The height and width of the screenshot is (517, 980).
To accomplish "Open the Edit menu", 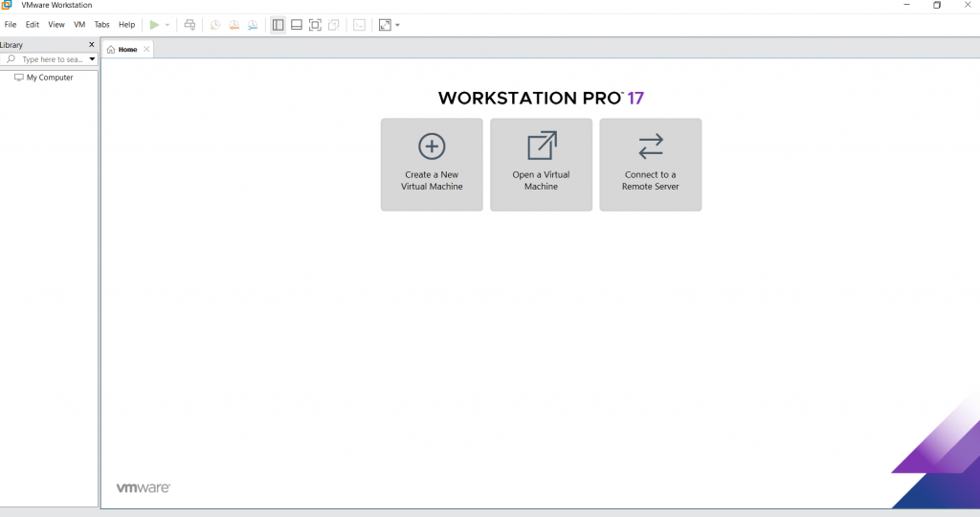I will (32, 25).
